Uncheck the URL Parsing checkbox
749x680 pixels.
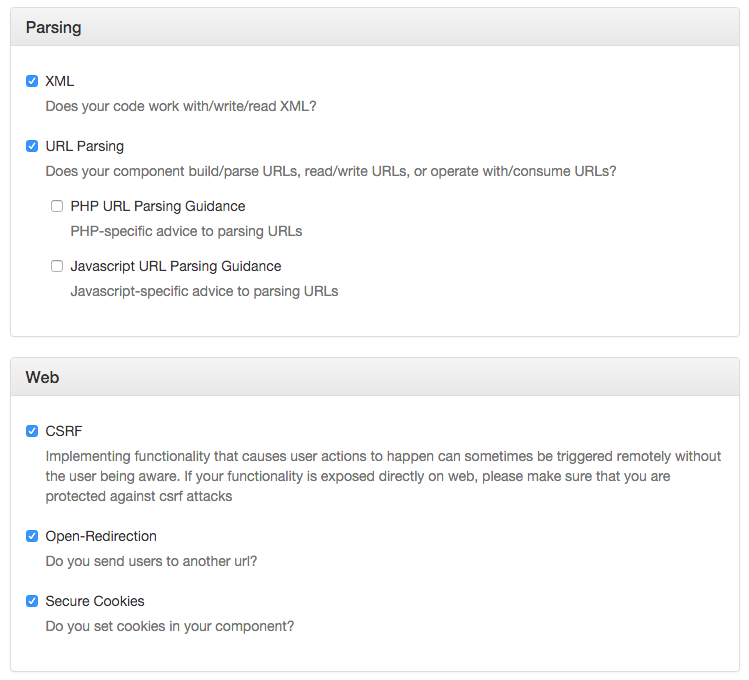32,146
